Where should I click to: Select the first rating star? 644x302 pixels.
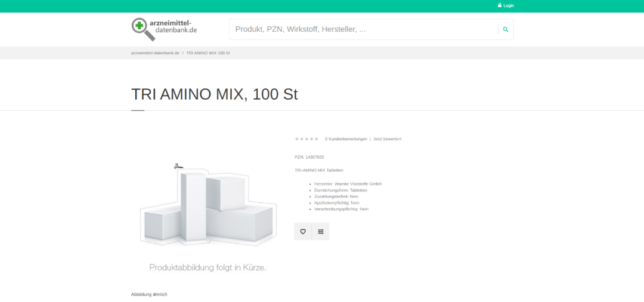[296, 139]
